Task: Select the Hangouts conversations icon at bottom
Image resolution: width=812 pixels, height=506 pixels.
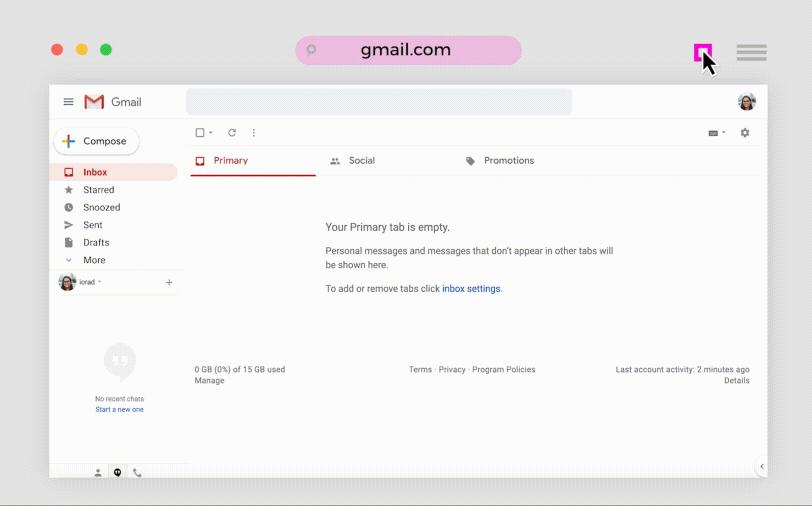Action: (117, 472)
